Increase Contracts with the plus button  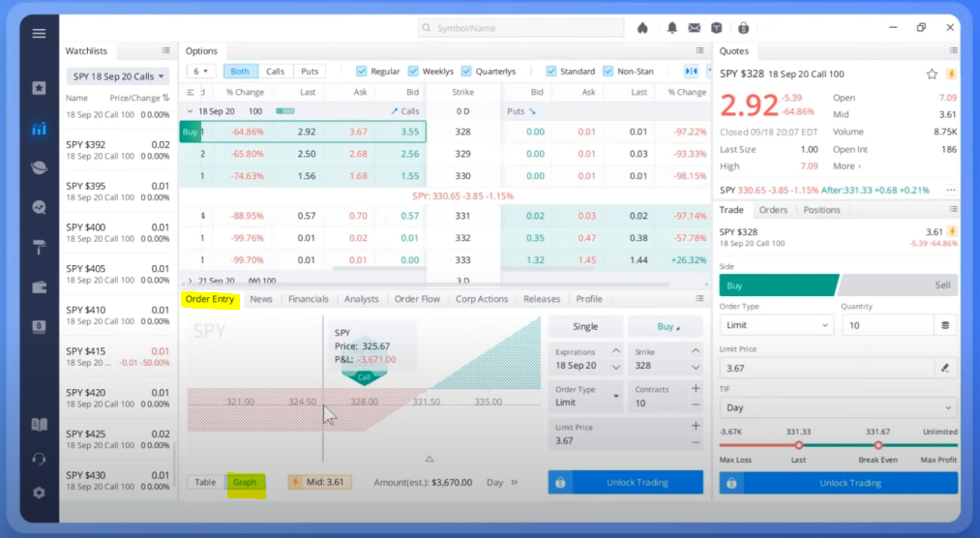[696, 389]
